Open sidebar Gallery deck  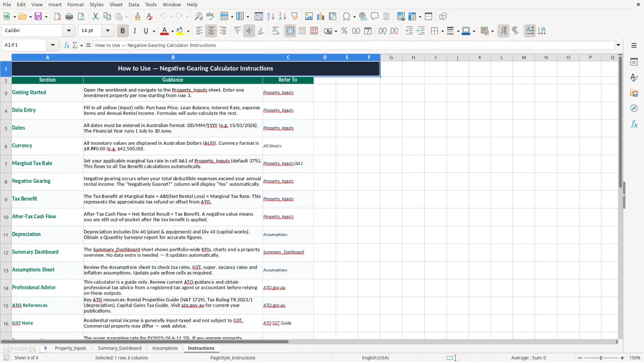(x=634, y=93)
